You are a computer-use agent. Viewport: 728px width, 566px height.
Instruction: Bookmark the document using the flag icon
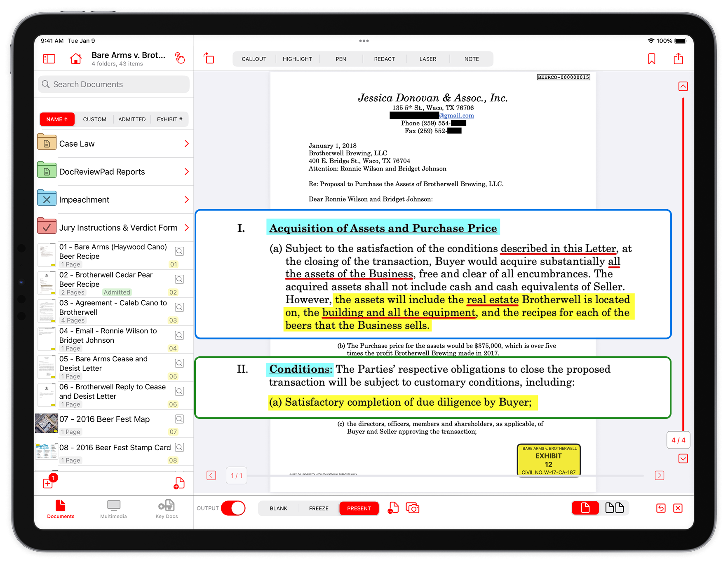[x=651, y=58]
